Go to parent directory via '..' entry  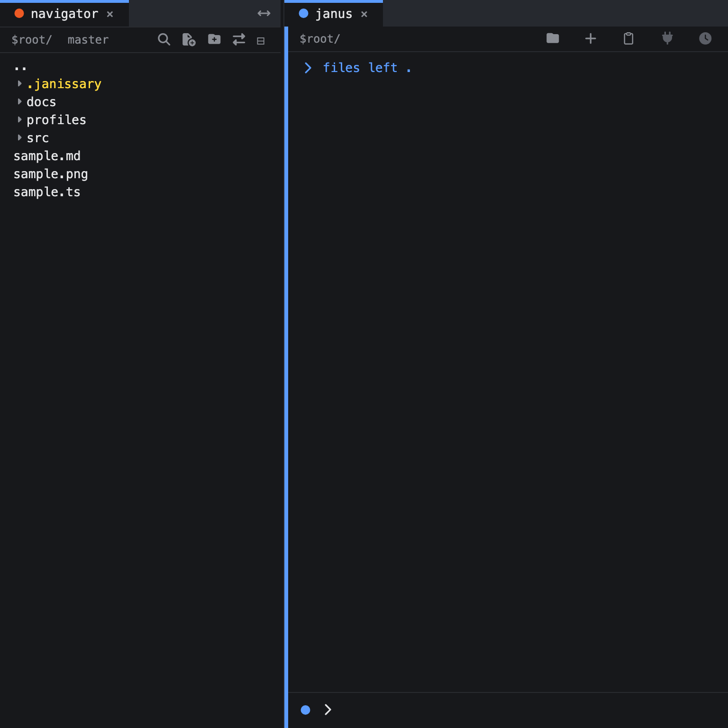[20, 68]
